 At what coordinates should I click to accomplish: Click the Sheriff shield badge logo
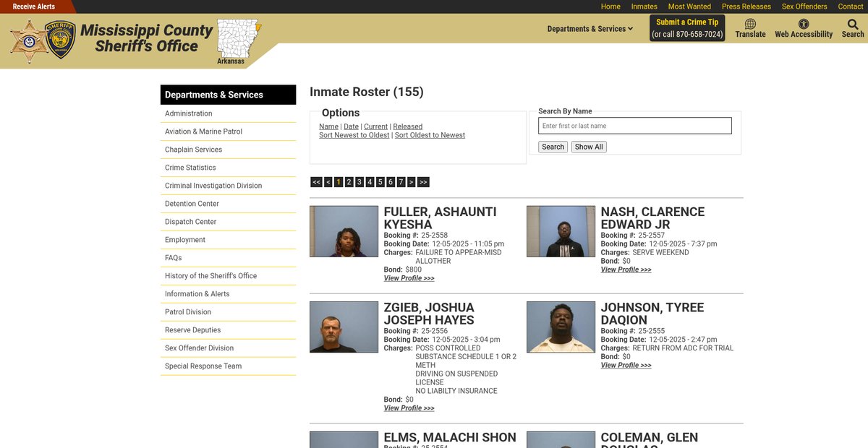pos(60,39)
